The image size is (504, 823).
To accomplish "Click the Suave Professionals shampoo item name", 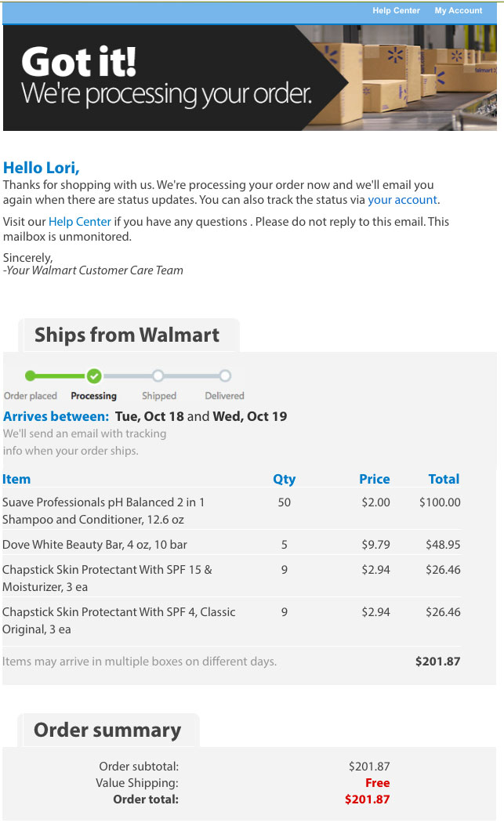I will tap(103, 510).
